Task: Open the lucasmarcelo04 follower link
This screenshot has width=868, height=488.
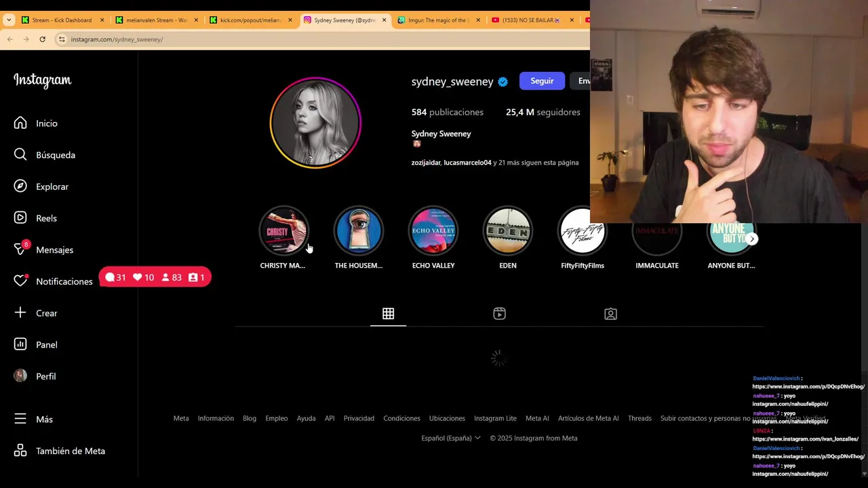Action: tap(468, 163)
